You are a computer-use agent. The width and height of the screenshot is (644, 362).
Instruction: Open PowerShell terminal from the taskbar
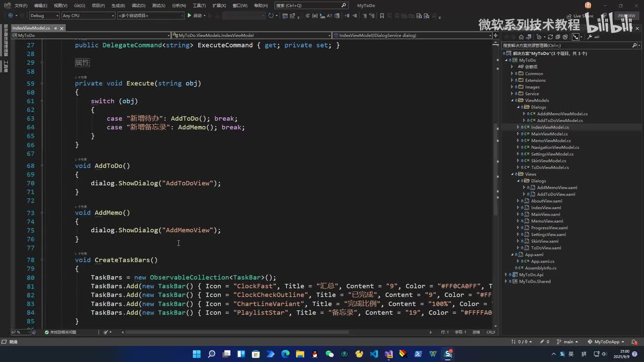[x=418, y=354]
